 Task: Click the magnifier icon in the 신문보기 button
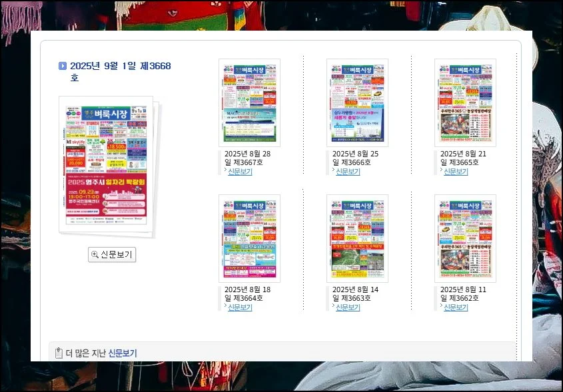pyautogui.click(x=95, y=255)
